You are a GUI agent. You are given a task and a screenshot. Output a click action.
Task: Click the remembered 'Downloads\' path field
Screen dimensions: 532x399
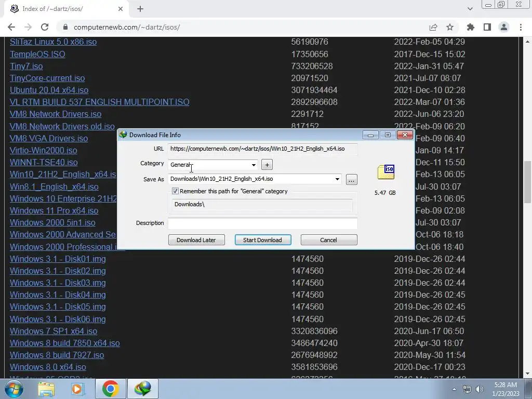tap(262, 205)
